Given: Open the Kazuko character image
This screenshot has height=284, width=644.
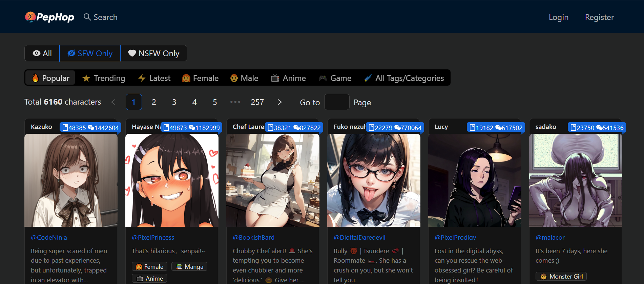Looking at the screenshot, I should point(71,180).
